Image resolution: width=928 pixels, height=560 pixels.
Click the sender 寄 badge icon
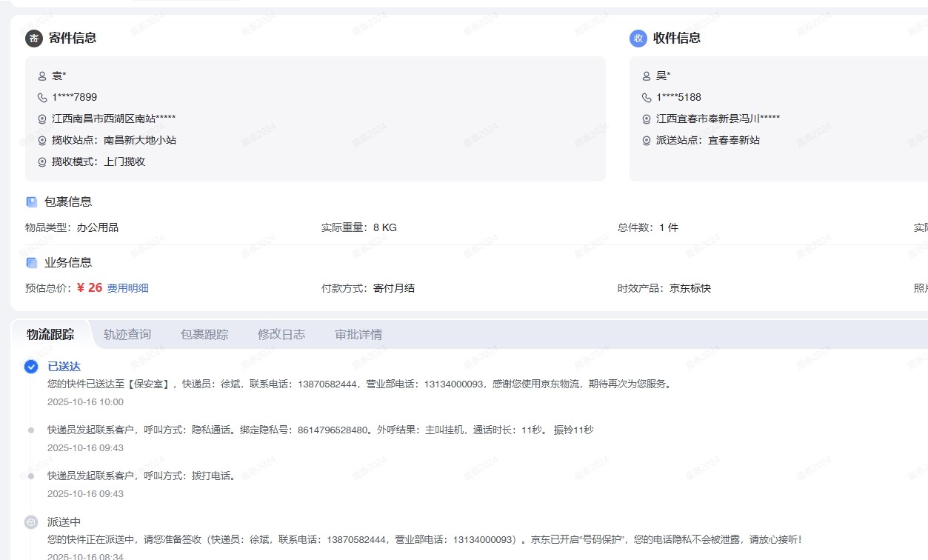pyautogui.click(x=34, y=39)
